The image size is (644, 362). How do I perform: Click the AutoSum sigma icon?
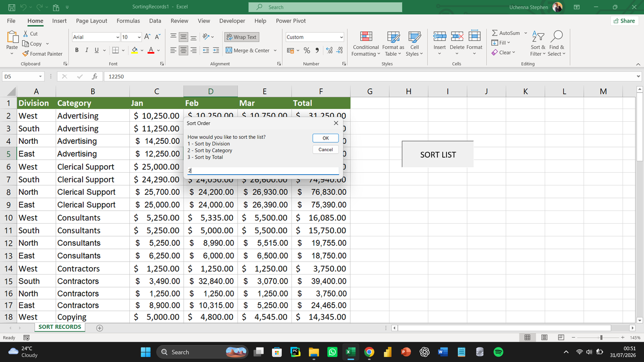[x=495, y=33]
